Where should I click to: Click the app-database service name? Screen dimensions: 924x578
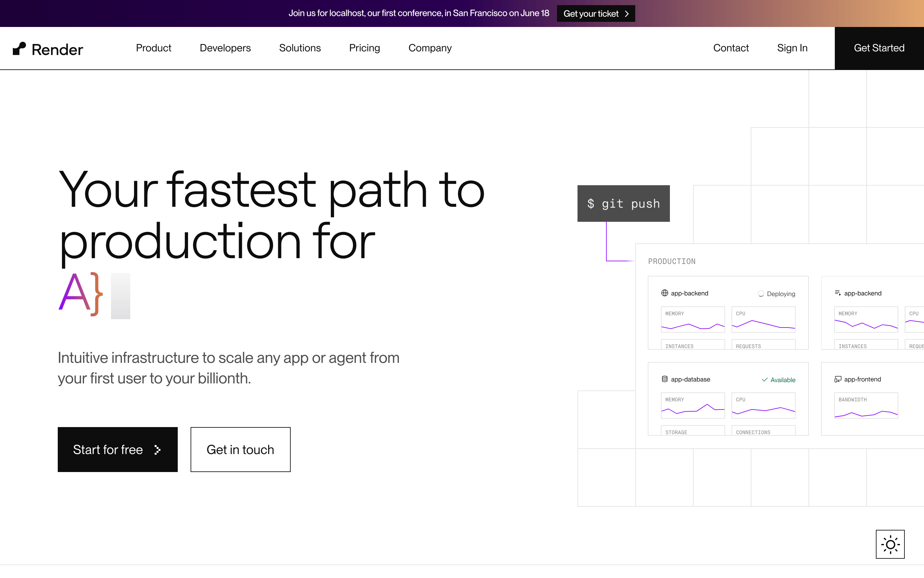click(x=690, y=379)
